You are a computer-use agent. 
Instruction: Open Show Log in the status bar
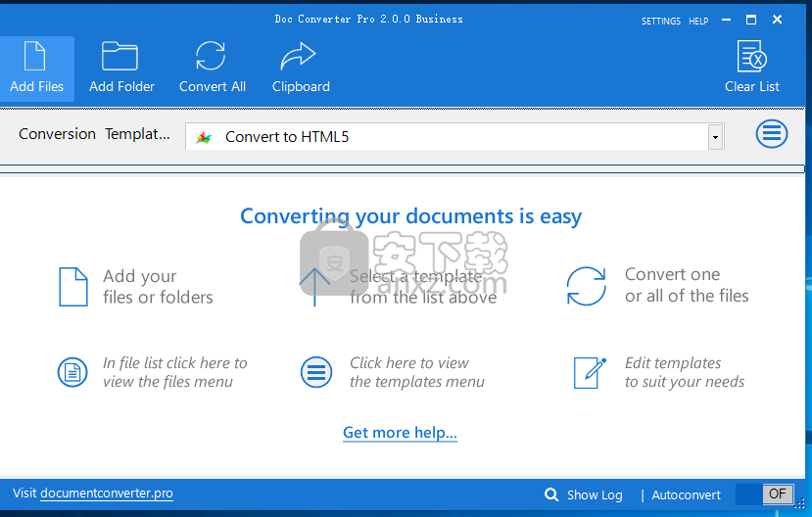(595, 495)
